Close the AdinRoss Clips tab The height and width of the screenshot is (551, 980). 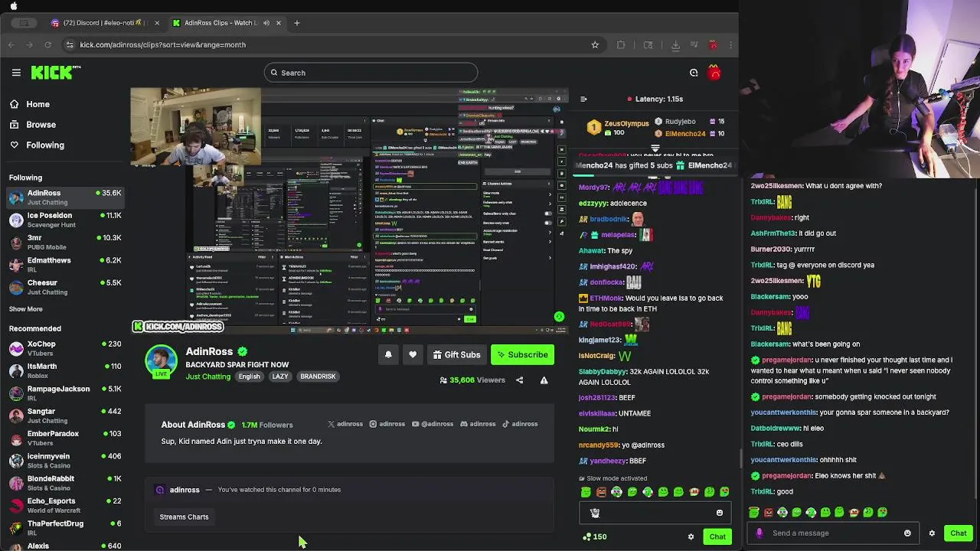(x=279, y=23)
